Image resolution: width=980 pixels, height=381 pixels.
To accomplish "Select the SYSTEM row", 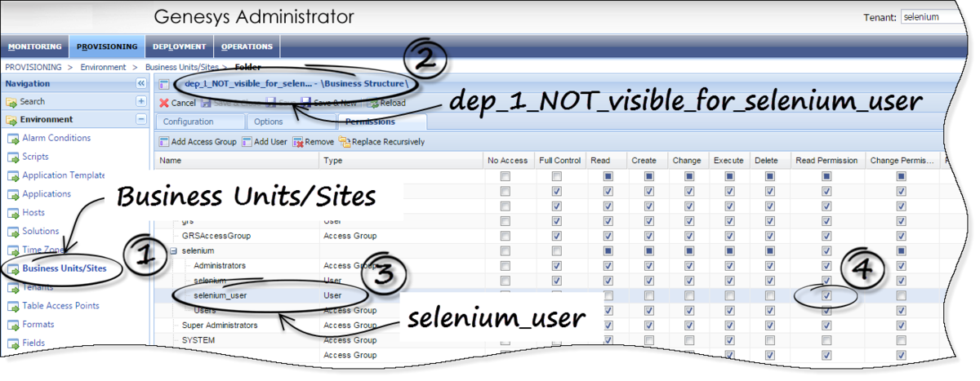I will (547, 340).
